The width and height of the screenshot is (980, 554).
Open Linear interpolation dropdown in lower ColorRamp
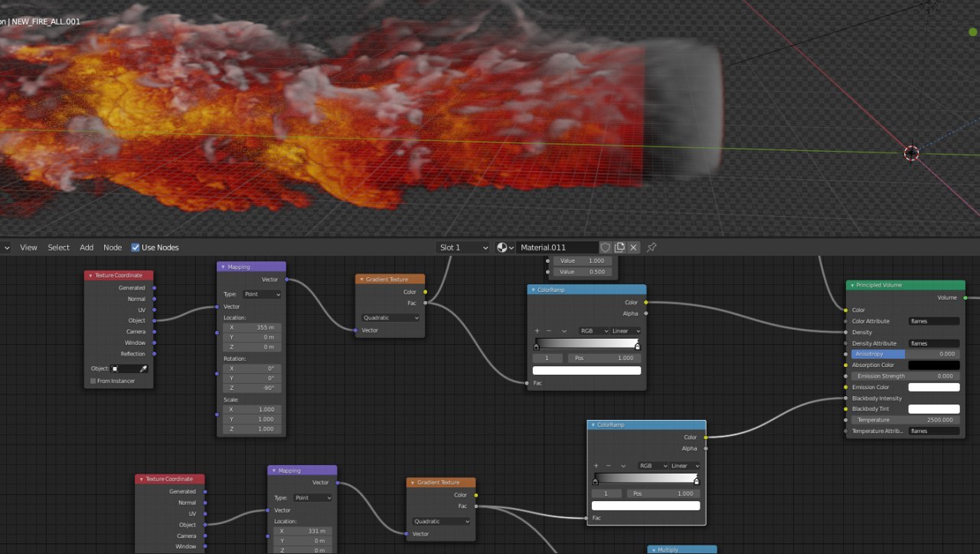pyautogui.click(x=684, y=466)
